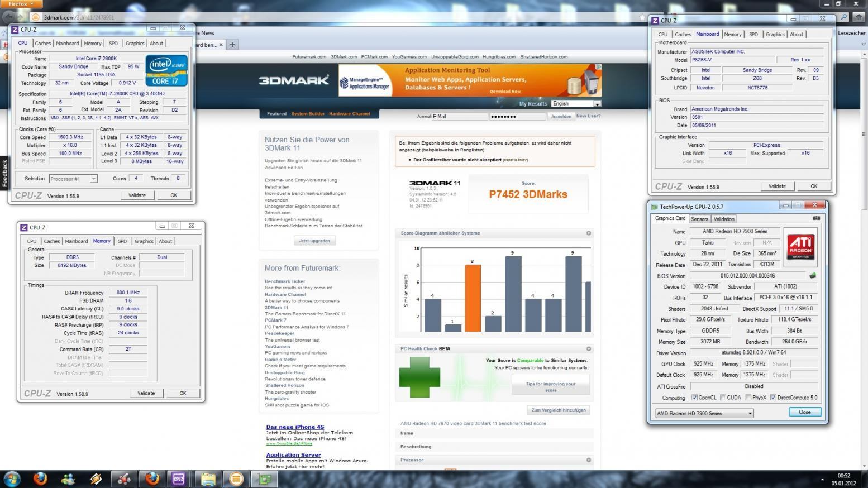Click OK in the CPU-Z Mainboard window

(814, 186)
